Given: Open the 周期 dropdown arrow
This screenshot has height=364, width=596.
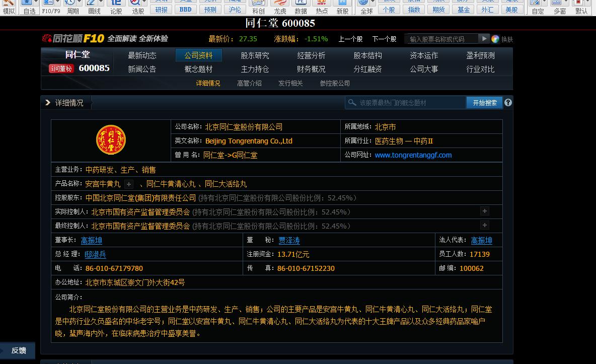Looking at the screenshot, I should [81, 3].
